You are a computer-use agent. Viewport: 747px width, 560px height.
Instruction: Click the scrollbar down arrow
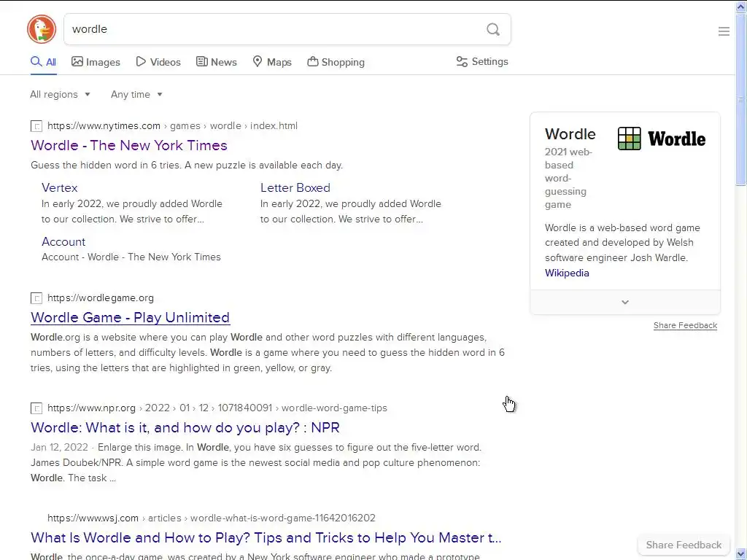(x=741, y=554)
